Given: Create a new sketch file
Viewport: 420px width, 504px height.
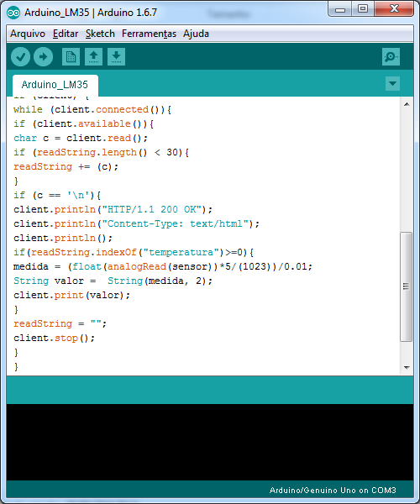Looking at the screenshot, I should tap(71, 57).
